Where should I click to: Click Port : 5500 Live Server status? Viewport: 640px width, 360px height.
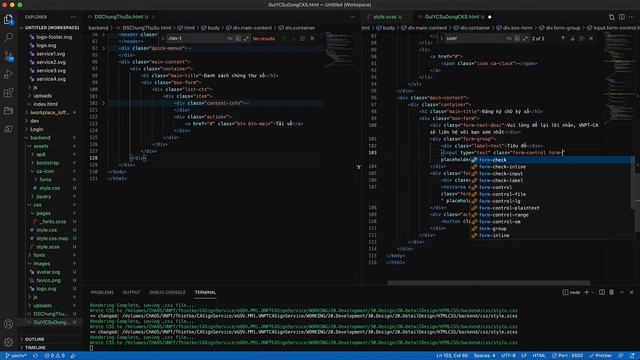click(567, 356)
